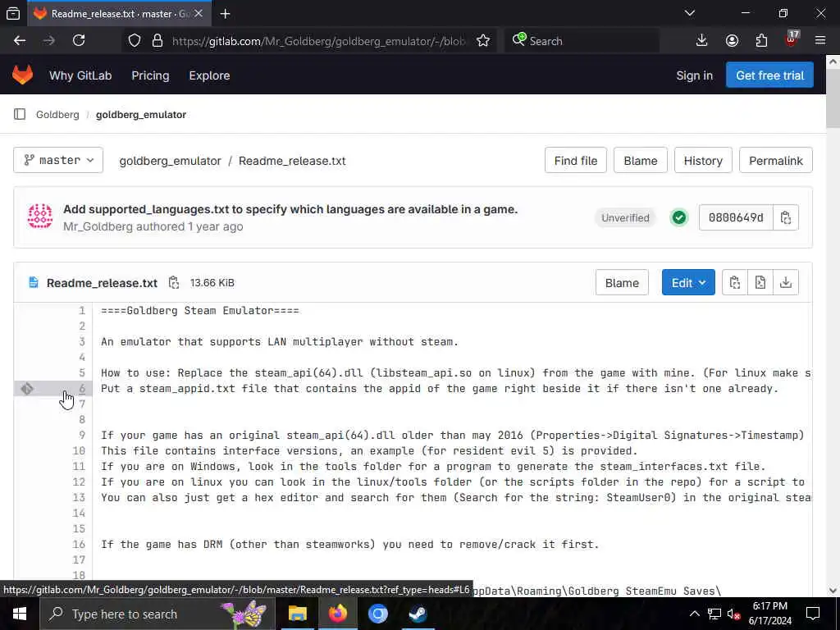Toggle the sidebar panel icon beside Goldberg

coord(20,114)
